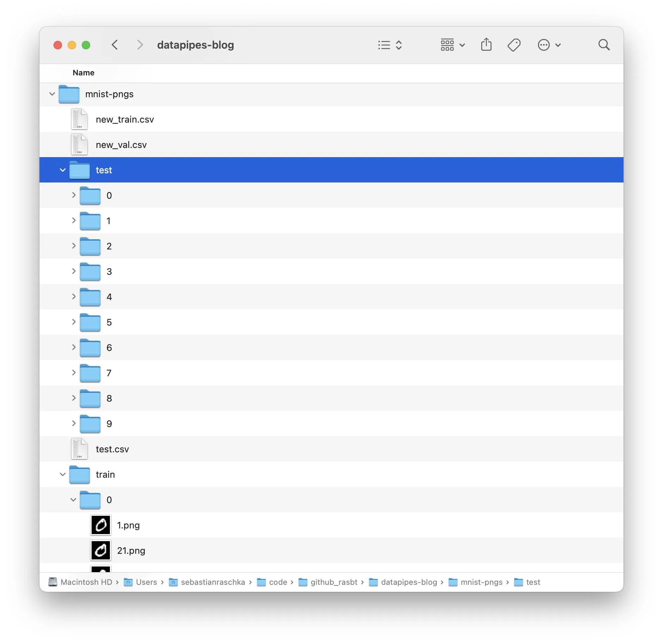Viewport: 663px width, 644px height.
Task: Select folder icon 5 under test
Action: [x=90, y=322]
